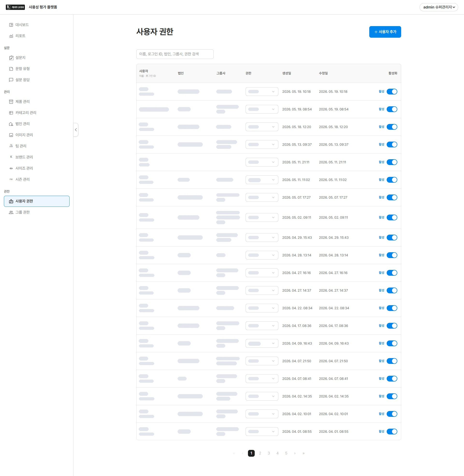Click the corporation management icon

coord(11,124)
